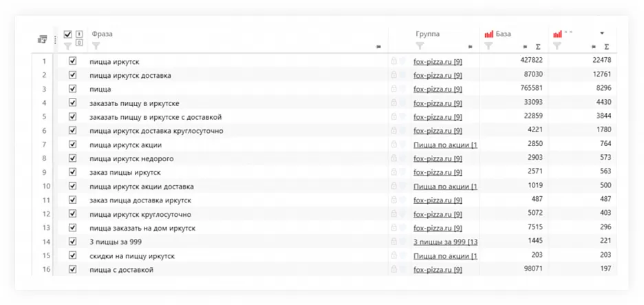This screenshot has height=305, width=644.
Task: Open 'Пицца по акции' group link in row 7
Action: pos(445,145)
